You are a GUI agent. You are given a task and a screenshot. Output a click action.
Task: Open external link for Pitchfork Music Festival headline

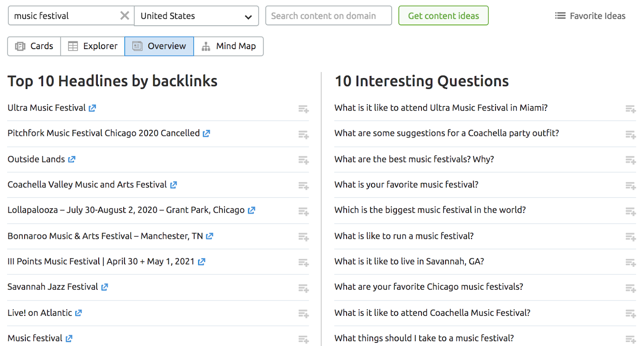206,134
